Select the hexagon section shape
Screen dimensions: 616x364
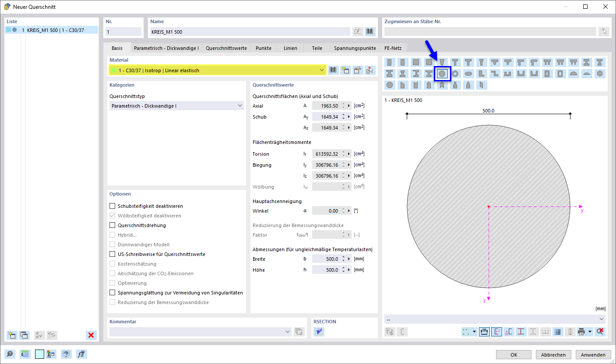tap(600, 73)
